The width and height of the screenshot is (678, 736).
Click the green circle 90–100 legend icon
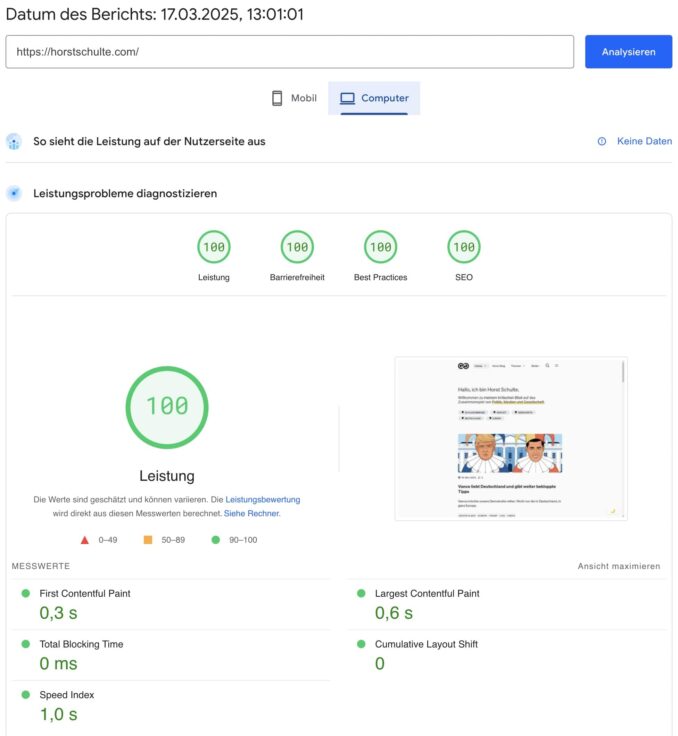[216, 540]
